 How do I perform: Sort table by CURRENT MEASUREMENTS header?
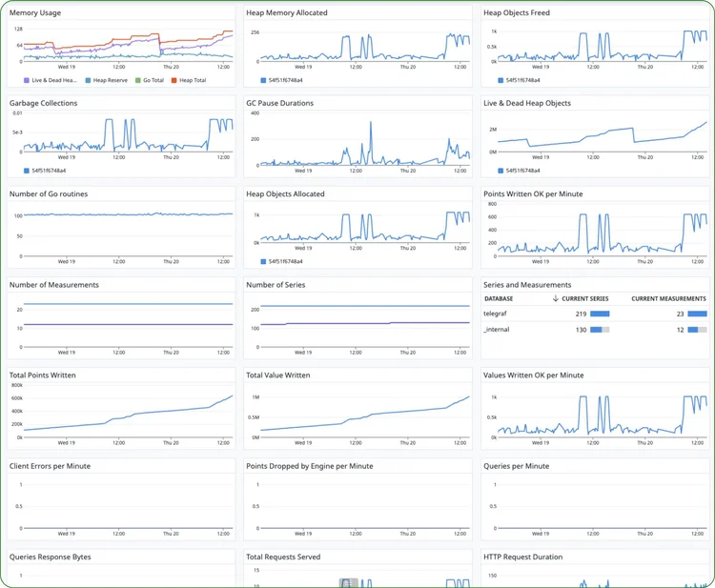coord(668,298)
